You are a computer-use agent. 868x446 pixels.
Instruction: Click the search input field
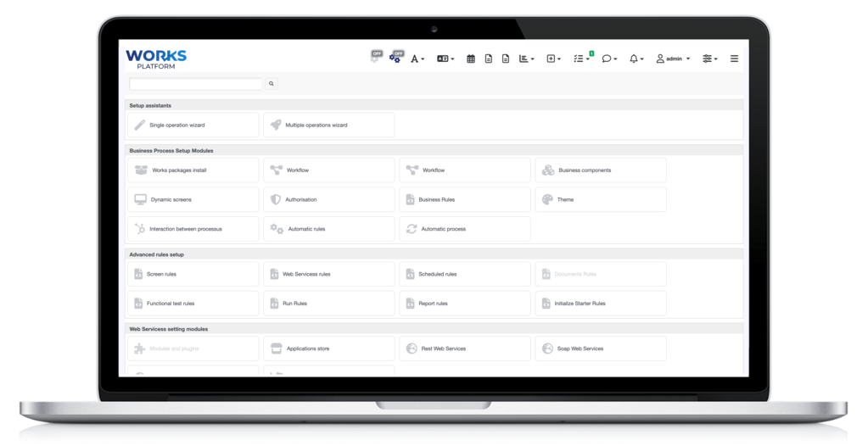coord(195,84)
